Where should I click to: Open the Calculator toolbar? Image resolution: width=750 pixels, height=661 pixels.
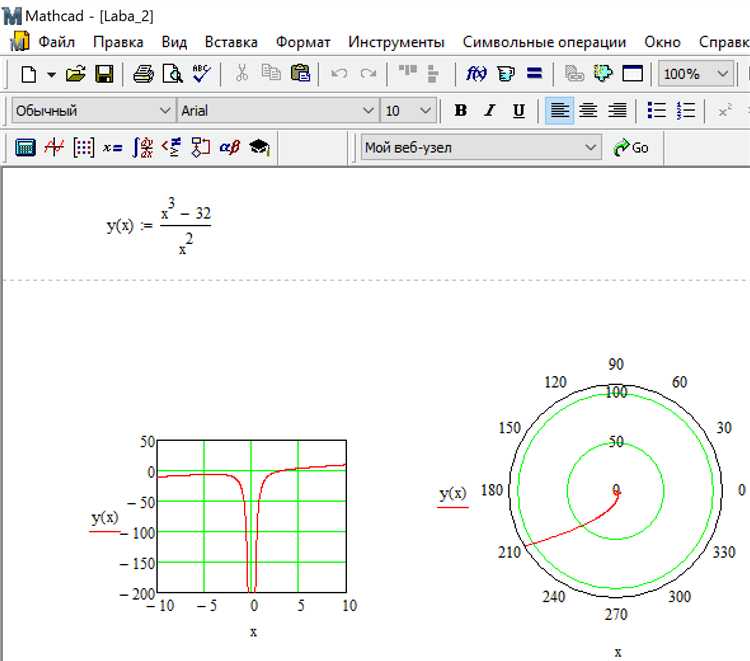click(25, 147)
